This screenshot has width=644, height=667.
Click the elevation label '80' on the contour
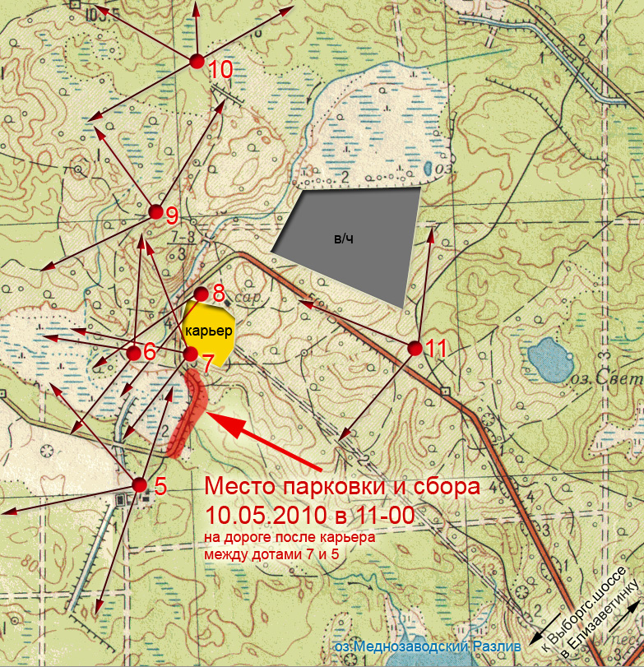(x=30, y=564)
